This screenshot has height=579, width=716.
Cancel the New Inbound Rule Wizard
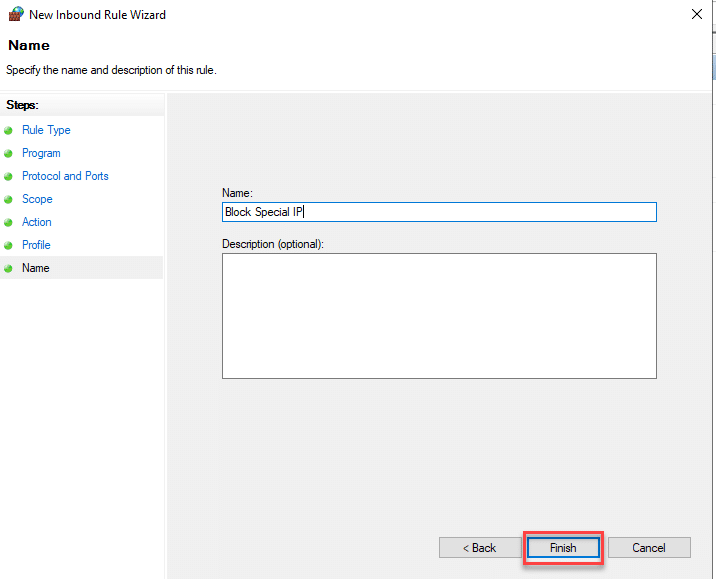pyautogui.click(x=649, y=548)
